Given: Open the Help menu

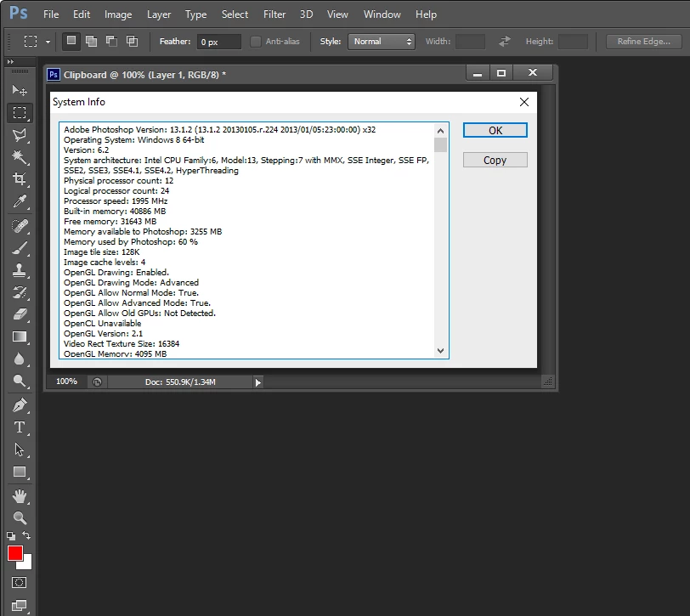Looking at the screenshot, I should pyautogui.click(x=426, y=14).
